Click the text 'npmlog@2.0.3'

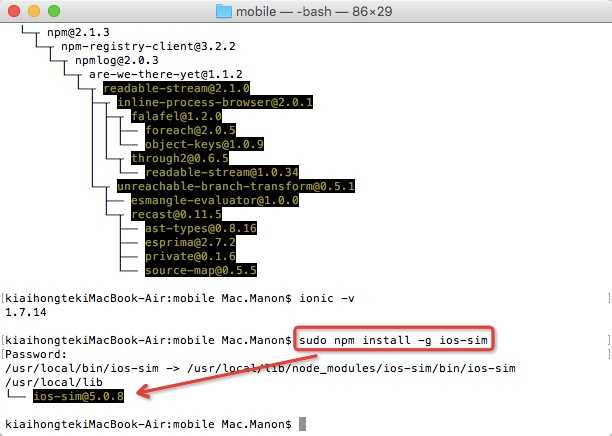tap(117, 61)
